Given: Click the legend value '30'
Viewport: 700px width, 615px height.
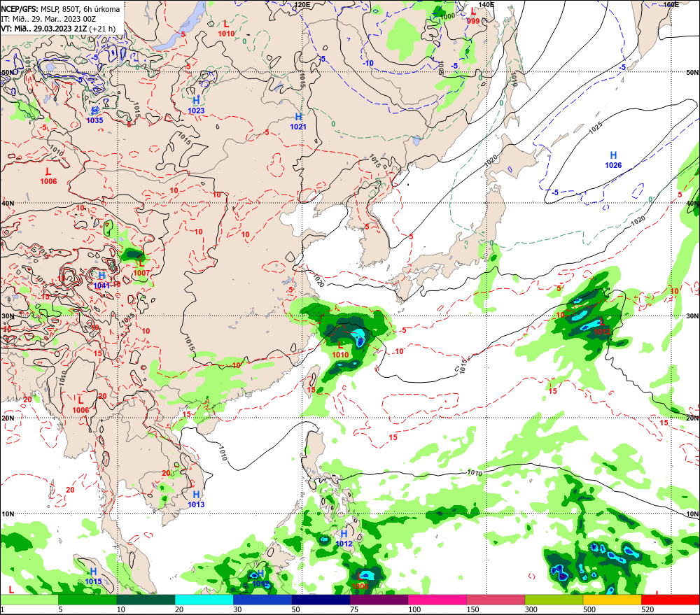Looking at the screenshot, I should (237, 609).
